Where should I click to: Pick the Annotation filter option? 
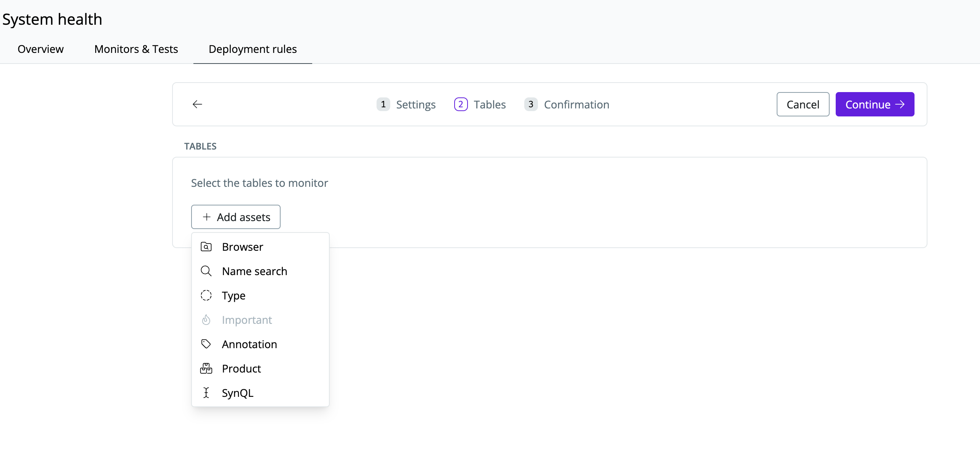249,344
